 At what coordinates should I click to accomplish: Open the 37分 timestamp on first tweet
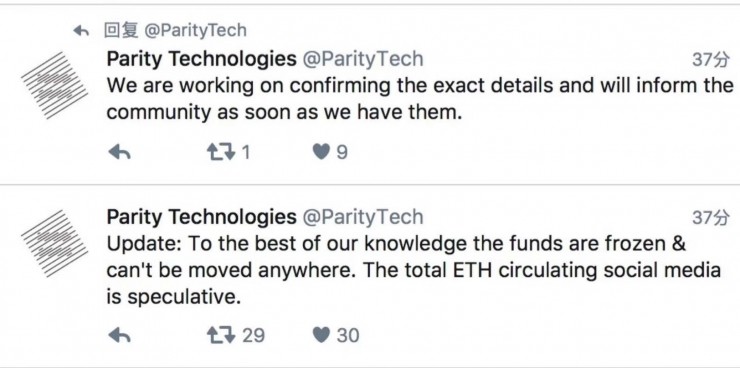point(711,60)
